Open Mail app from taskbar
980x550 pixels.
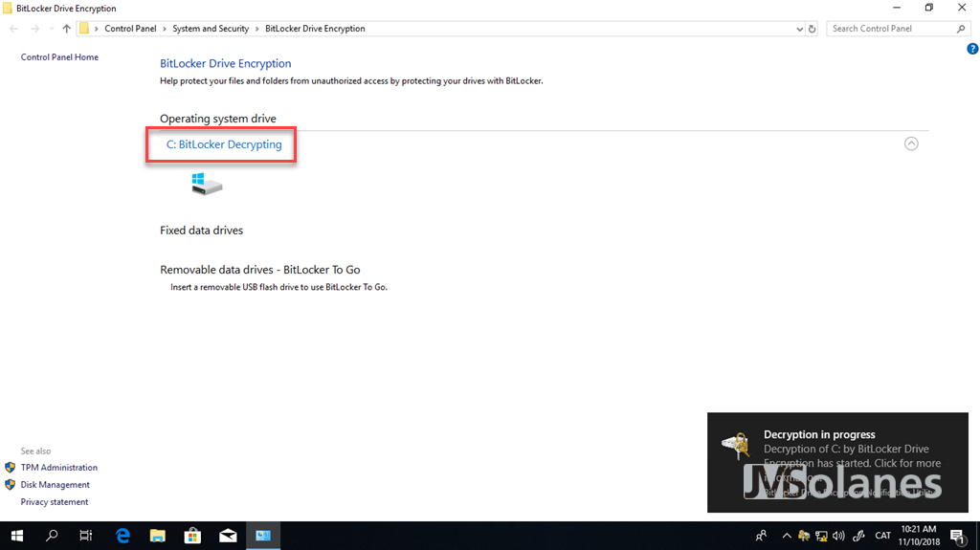coord(228,536)
